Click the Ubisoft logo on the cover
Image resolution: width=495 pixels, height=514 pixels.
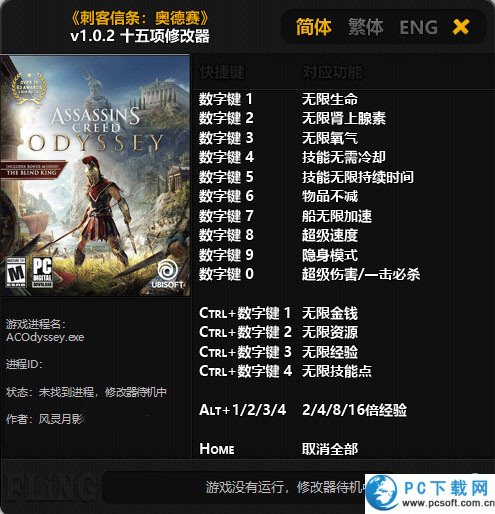tap(168, 274)
